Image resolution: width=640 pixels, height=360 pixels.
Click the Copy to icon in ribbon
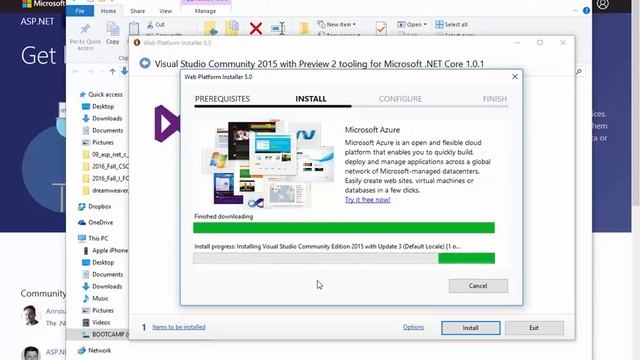[232, 28]
